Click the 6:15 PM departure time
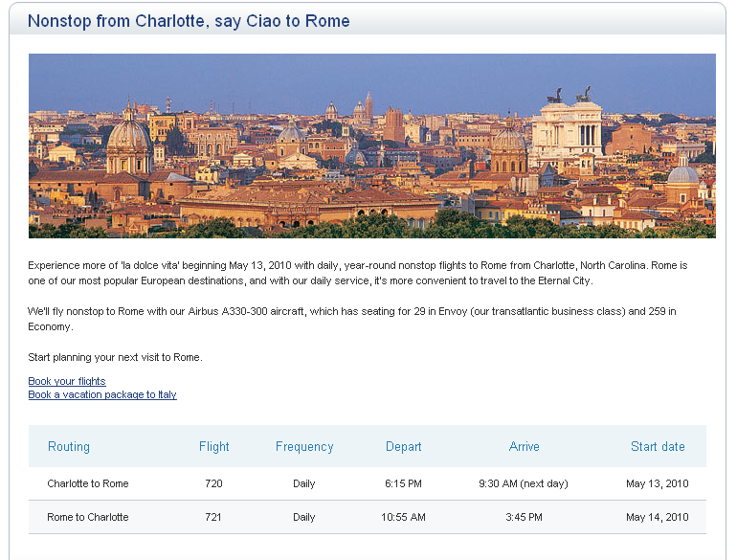The width and height of the screenshot is (737, 560). pos(403,483)
